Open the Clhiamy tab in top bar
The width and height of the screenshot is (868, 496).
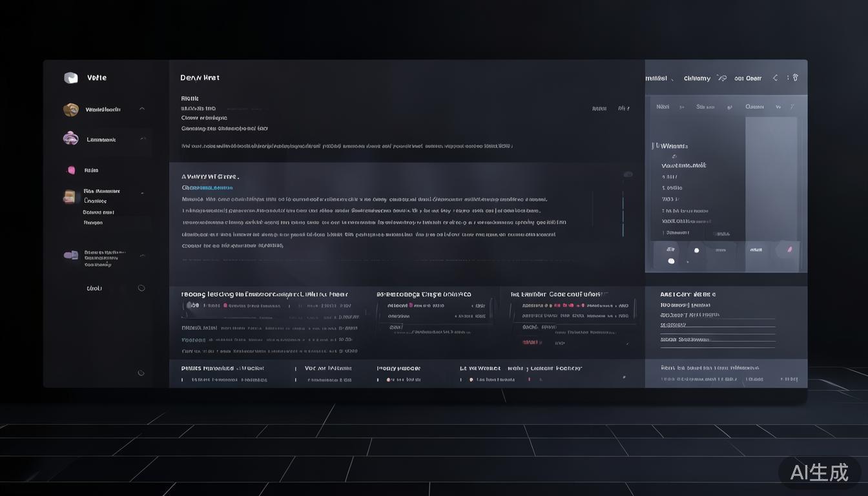(697, 78)
